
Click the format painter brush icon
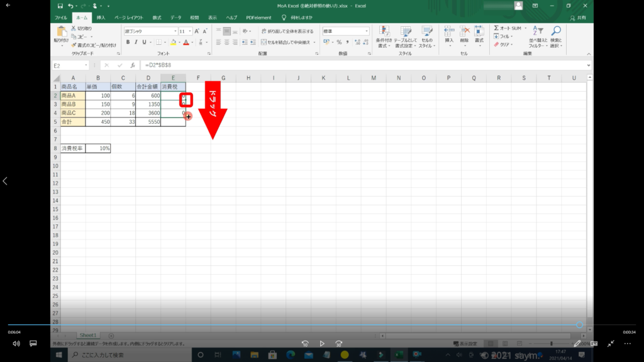pos(74,45)
